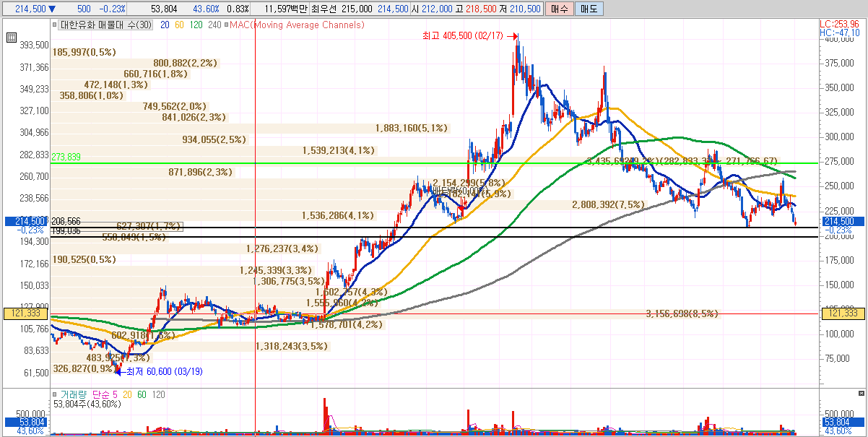Click the volume bar labeled 800,882(2.2%)

point(185,63)
